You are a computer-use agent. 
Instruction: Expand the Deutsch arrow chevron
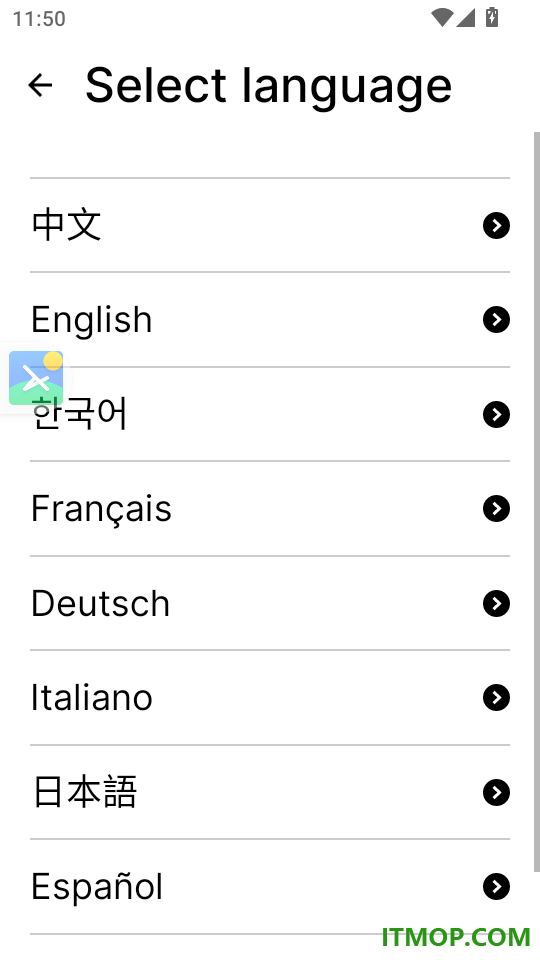[x=497, y=604]
